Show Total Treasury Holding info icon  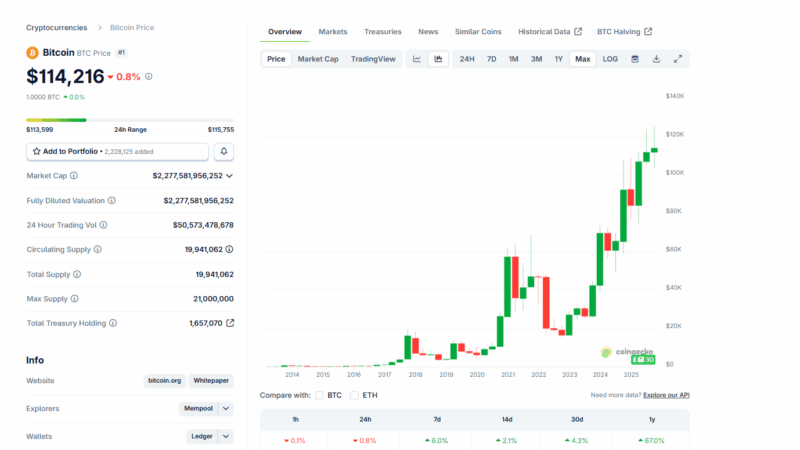tap(113, 323)
